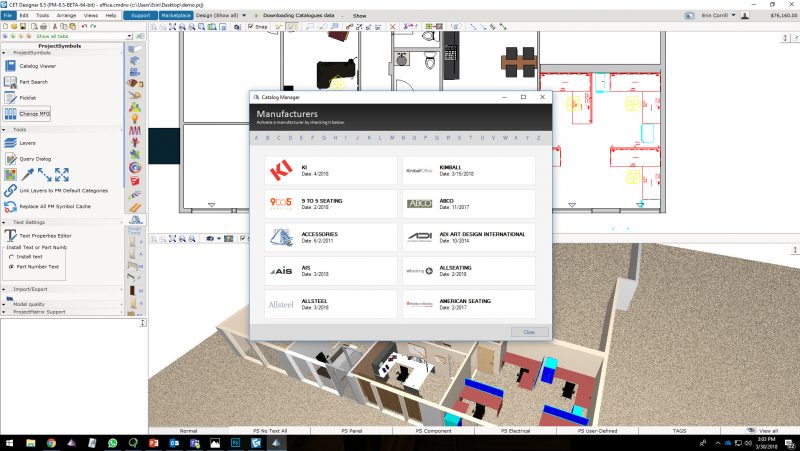Open the Text Properties Editor
This screenshot has height=451, width=800.
[x=38, y=236]
